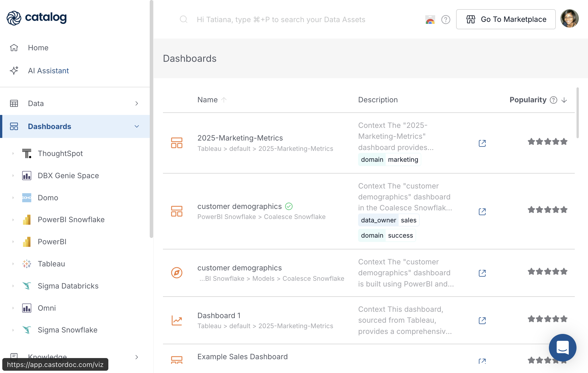Click Go To Marketplace button
This screenshot has height=373, width=588.
(x=506, y=19)
